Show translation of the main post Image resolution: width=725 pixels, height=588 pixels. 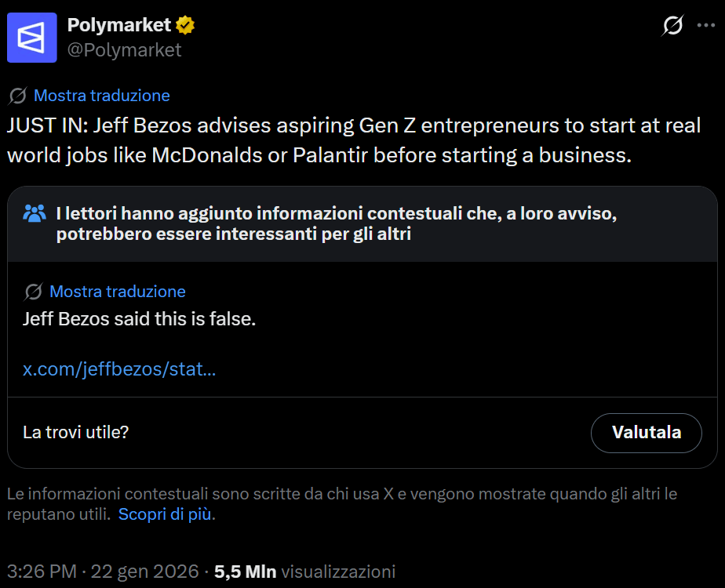[x=101, y=96]
